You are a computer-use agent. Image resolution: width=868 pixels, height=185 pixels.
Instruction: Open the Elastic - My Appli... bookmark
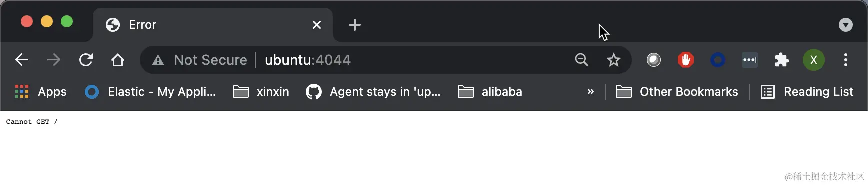pos(150,92)
